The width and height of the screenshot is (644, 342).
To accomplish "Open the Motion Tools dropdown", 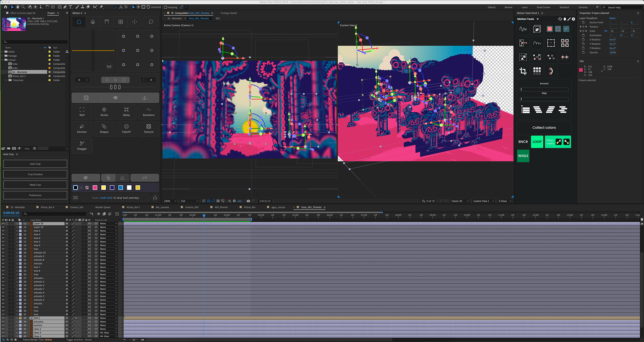I will pos(538,19).
